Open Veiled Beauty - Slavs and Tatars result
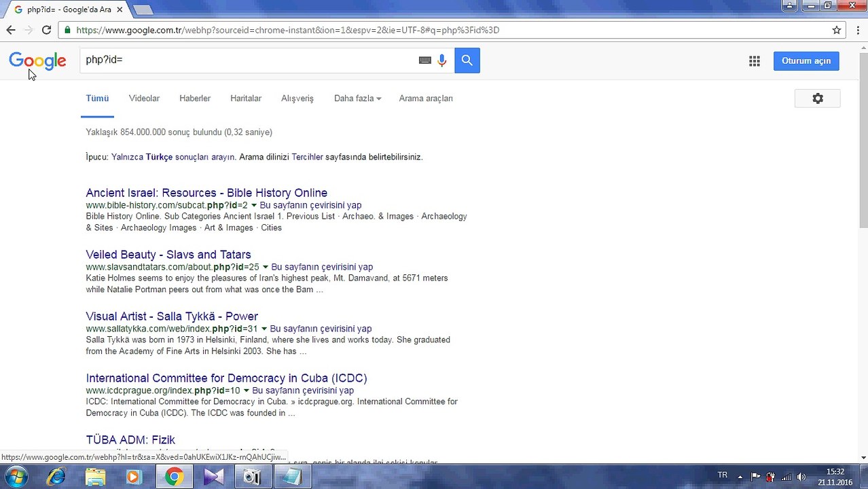 pyautogui.click(x=168, y=255)
